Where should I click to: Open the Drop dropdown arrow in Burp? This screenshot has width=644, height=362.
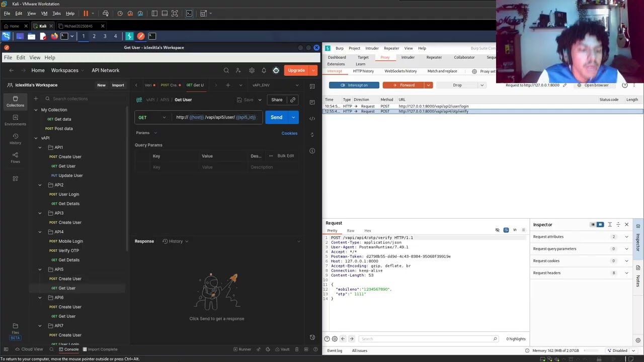(482, 85)
